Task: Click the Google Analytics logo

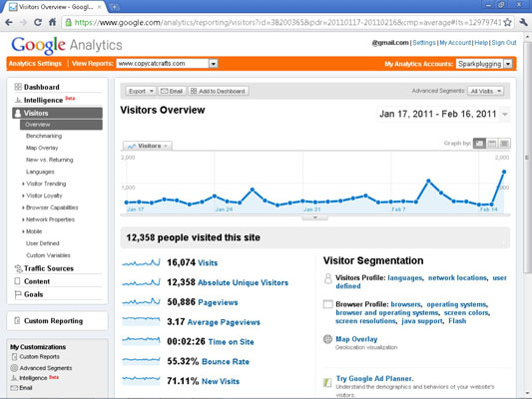Action: 67,45
